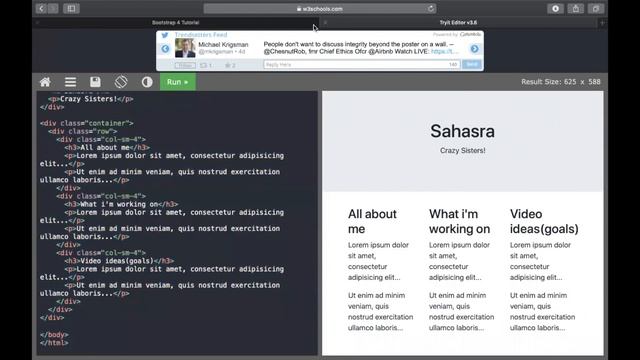Click the Twitter bird icon in ad
The width and height of the screenshot is (640, 360).
165,35
